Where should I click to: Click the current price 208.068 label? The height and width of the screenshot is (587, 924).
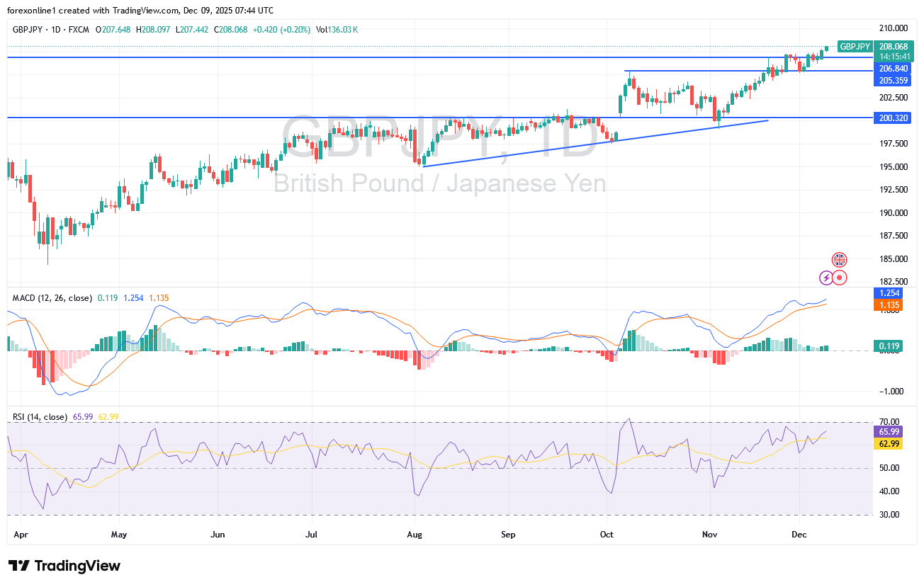tap(893, 46)
